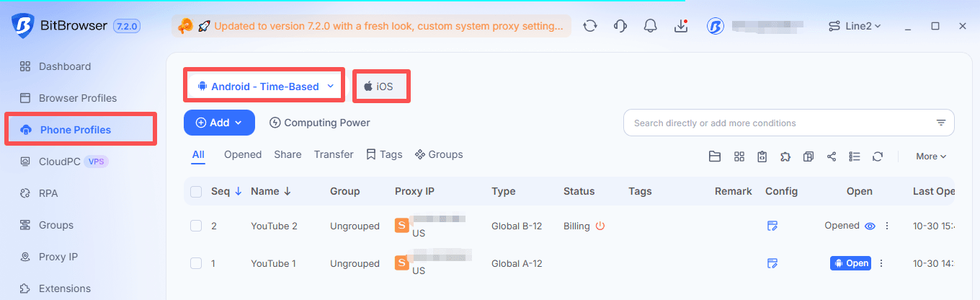Image resolution: width=980 pixels, height=300 pixels.
Task: Check the YouTube 2 row checkbox
Action: [x=196, y=226]
